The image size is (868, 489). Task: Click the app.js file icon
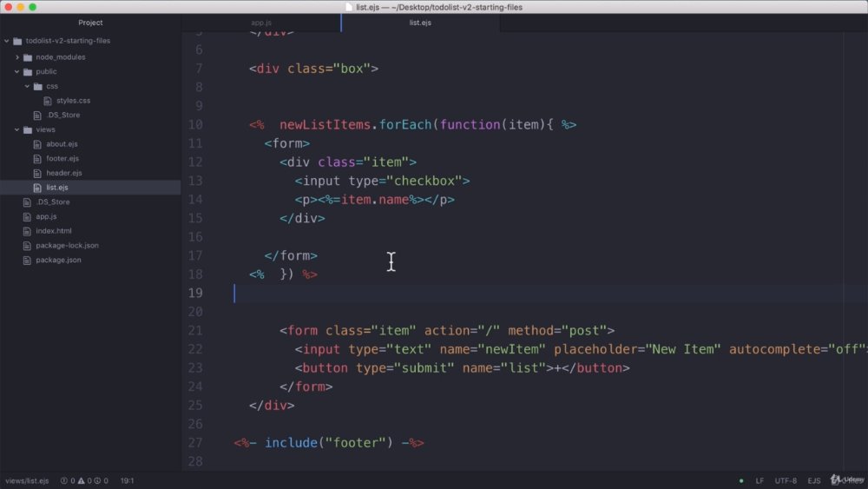pos(27,216)
